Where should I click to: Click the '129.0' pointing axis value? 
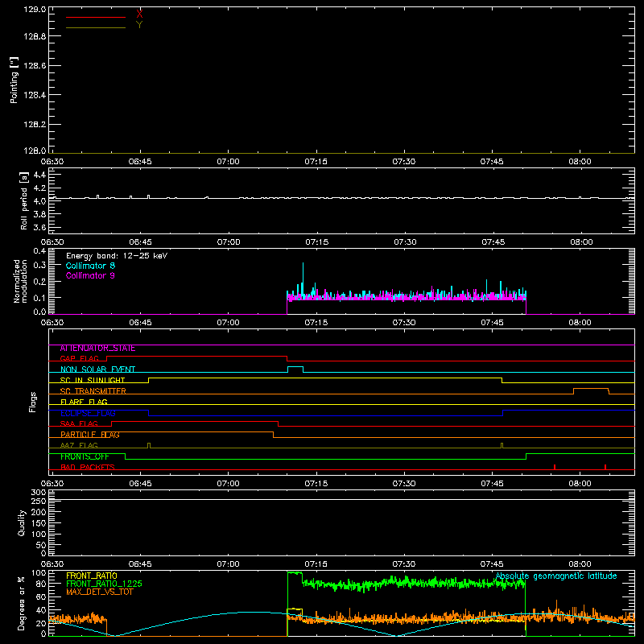tap(35, 9)
